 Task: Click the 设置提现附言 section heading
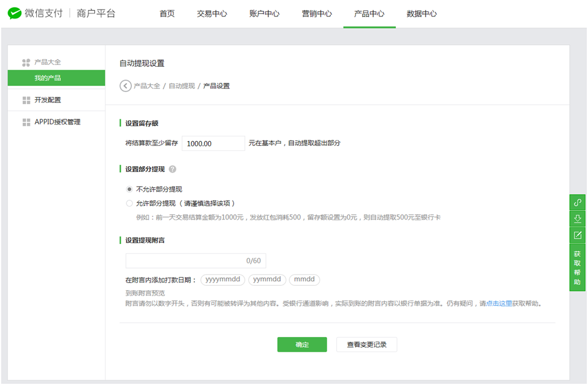pyautogui.click(x=145, y=240)
